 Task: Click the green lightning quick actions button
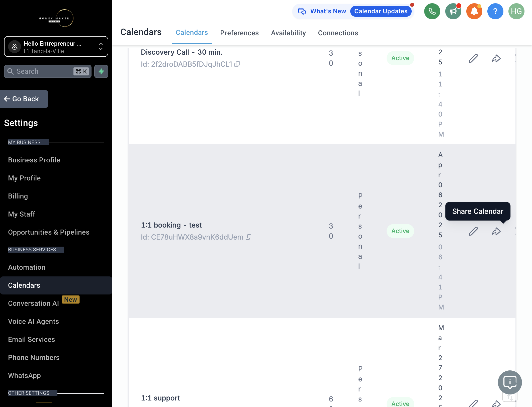coord(101,71)
